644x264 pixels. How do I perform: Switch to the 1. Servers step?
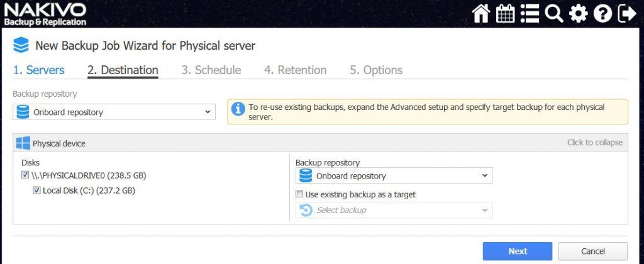pyautogui.click(x=38, y=70)
